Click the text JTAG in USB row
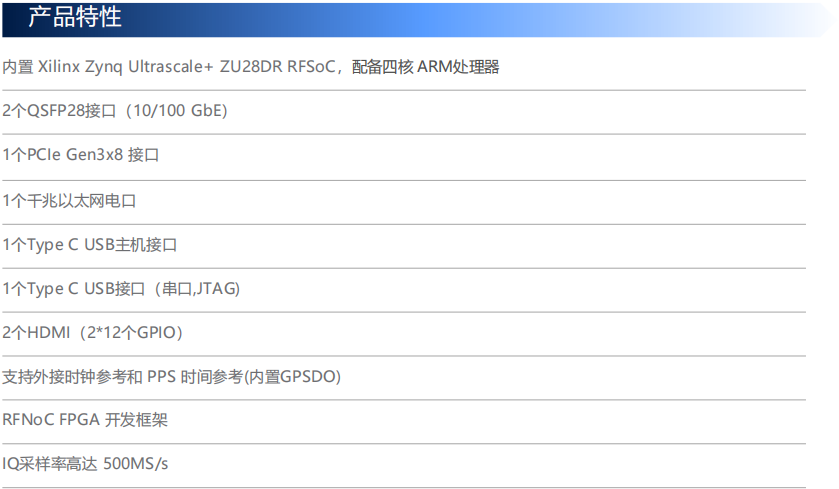Viewport: 839px width, 489px height. point(216,288)
